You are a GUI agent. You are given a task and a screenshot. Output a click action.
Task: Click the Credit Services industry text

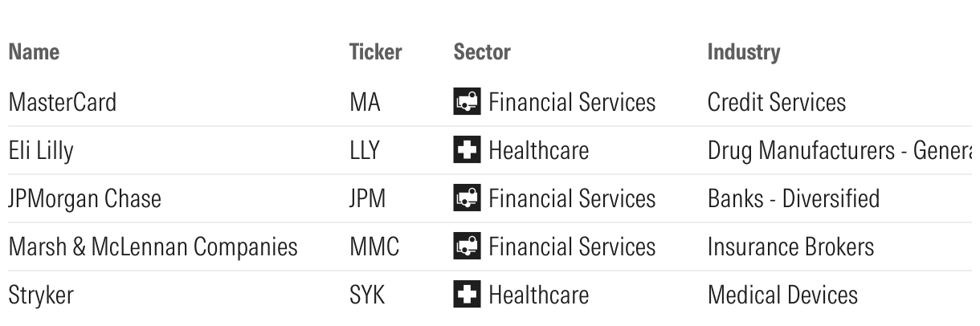776,103
